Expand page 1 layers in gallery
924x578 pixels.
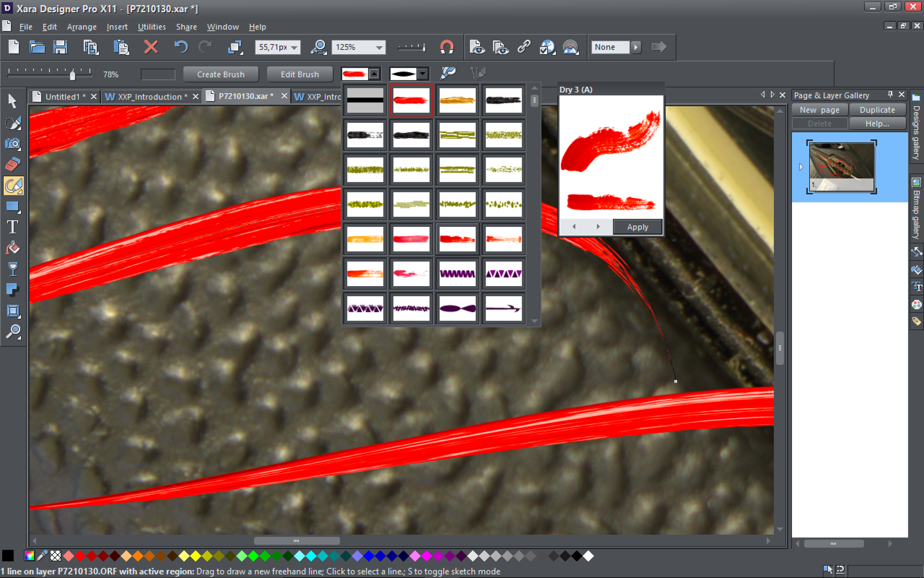tap(801, 167)
